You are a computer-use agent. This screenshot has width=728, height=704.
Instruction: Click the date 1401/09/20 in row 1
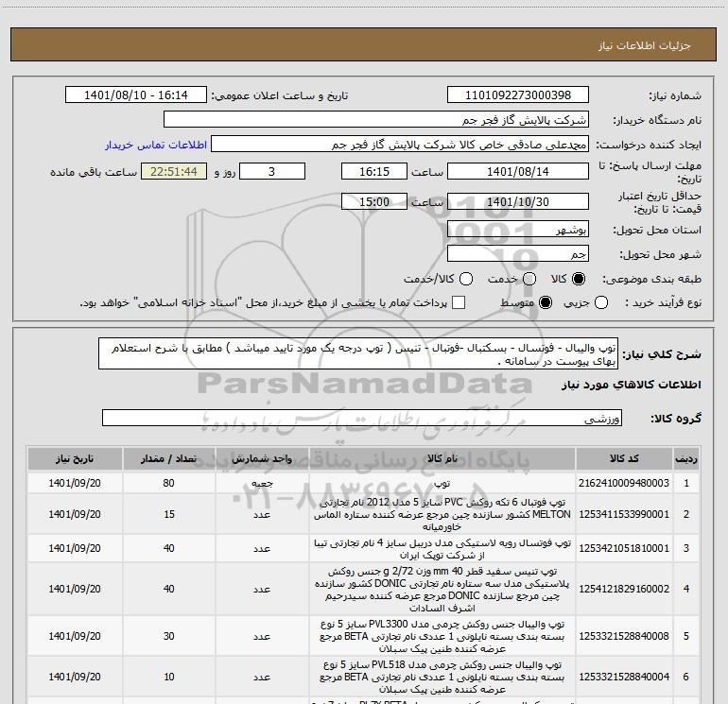pos(75,483)
